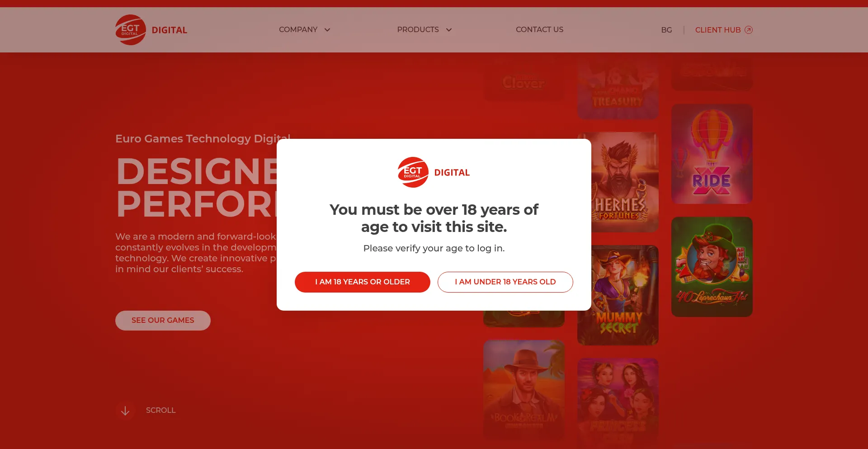Screen dimensions: 868x449
Task: Open the Company menu
Action: pos(298,29)
